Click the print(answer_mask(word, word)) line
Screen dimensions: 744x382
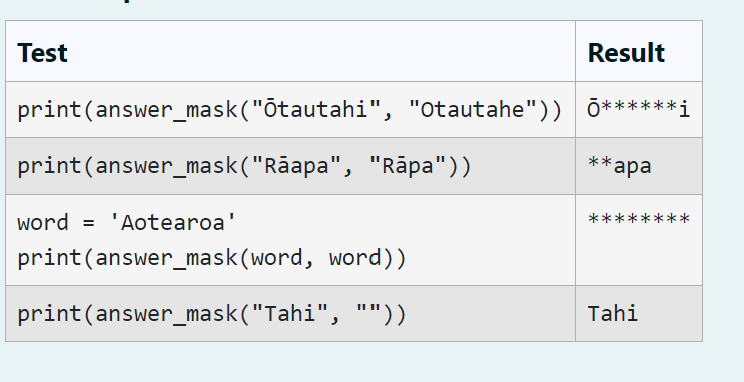tap(212, 258)
